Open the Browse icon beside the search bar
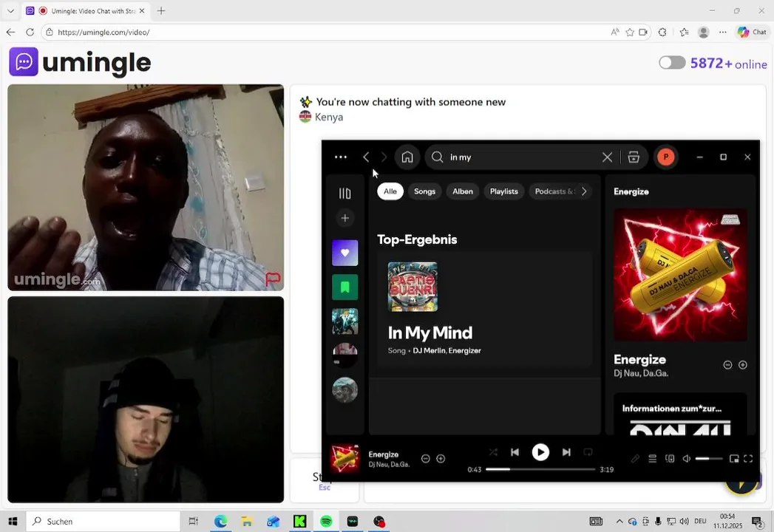 tap(634, 157)
